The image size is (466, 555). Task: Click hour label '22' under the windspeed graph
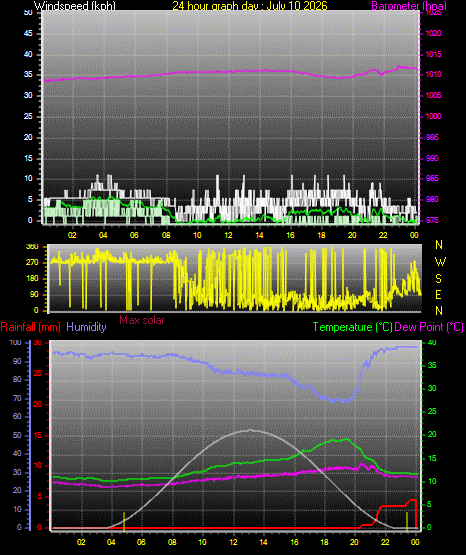point(383,235)
